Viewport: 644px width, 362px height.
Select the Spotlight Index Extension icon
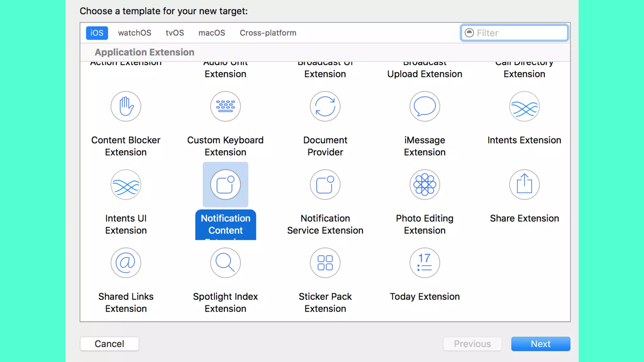point(225,263)
